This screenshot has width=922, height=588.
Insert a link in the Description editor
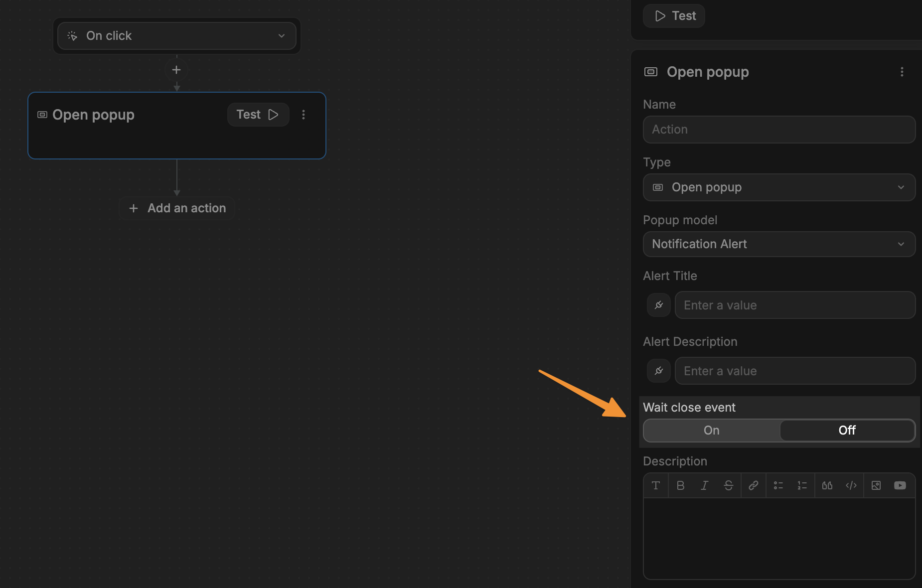click(x=753, y=485)
